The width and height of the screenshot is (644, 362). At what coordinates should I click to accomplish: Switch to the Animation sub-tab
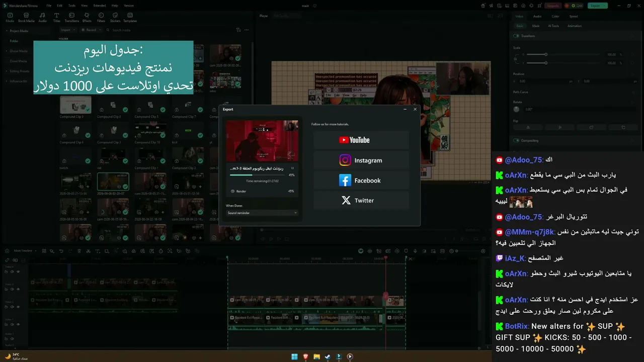pos(575,26)
